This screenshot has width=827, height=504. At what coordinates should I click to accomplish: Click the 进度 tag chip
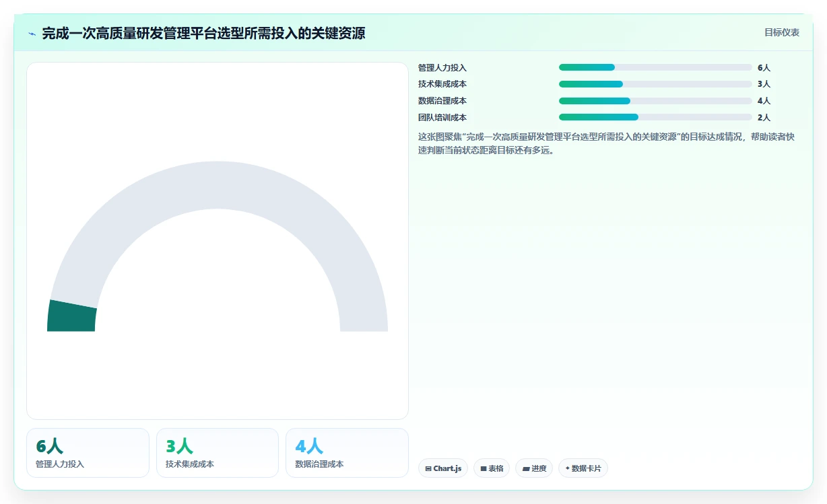(534, 468)
